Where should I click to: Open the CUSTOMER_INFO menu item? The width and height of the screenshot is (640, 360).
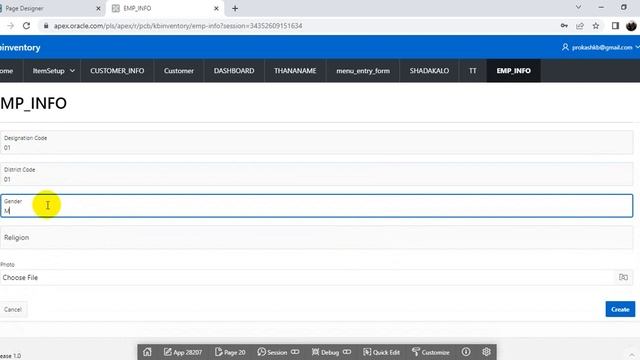click(x=117, y=71)
